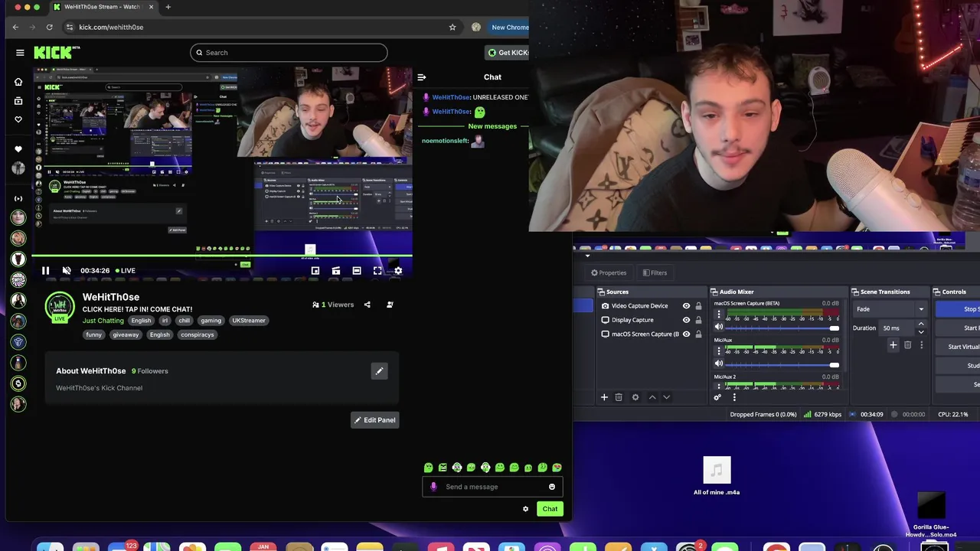Add a new source in OBS
This screenshot has width=980, height=551.
click(604, 397)
